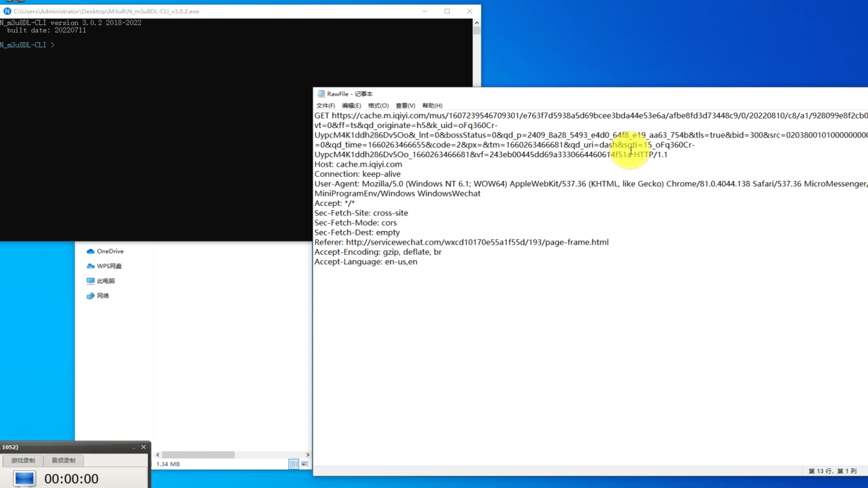This screenshot has height=488, width=868.
Task: Click the Sec-Fetch-Site: cross-site line
Action: pyautogui.click(x=361, y=213)
